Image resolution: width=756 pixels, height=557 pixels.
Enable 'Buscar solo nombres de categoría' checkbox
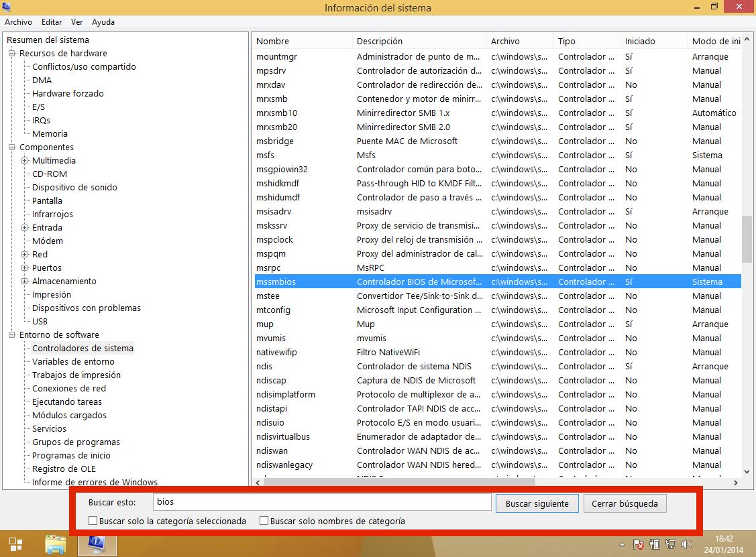[264, 521]
